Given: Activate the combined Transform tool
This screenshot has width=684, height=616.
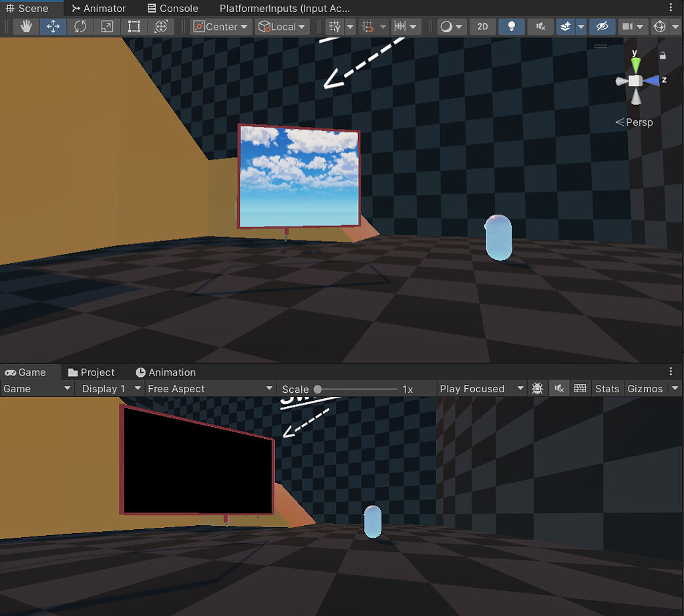Looking at the screenshot, I should (x=160, y=26).
